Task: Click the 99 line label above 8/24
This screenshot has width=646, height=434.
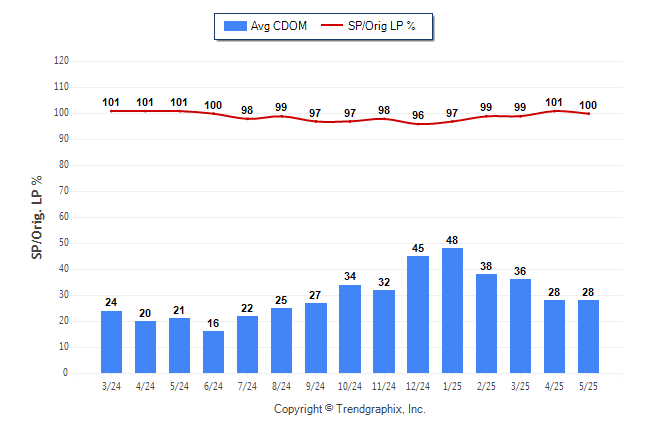Action: pyautogui.click(x=281, y=107)
